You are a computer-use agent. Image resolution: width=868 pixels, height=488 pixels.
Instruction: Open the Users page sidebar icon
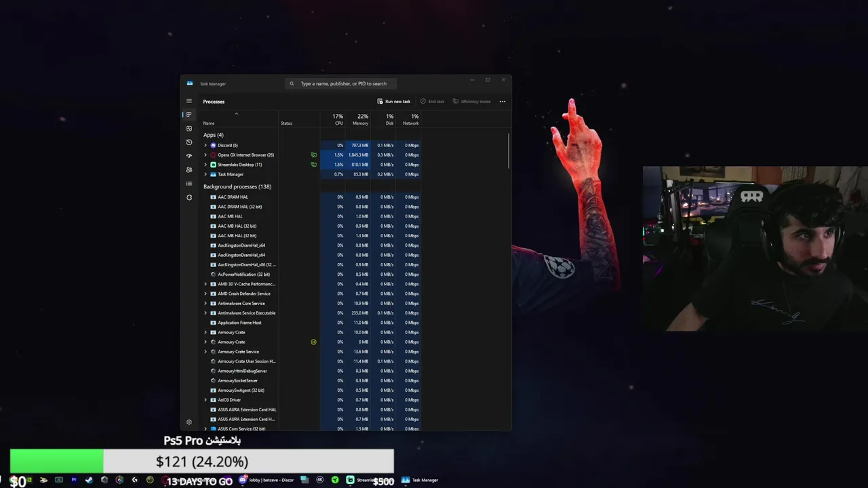click(x=189, y=169)
